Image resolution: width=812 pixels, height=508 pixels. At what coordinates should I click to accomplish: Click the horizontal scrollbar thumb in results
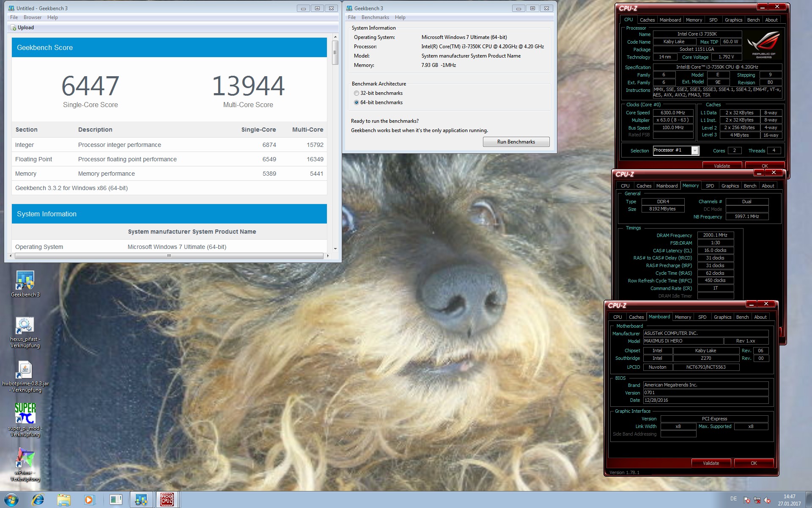point(169,256)
